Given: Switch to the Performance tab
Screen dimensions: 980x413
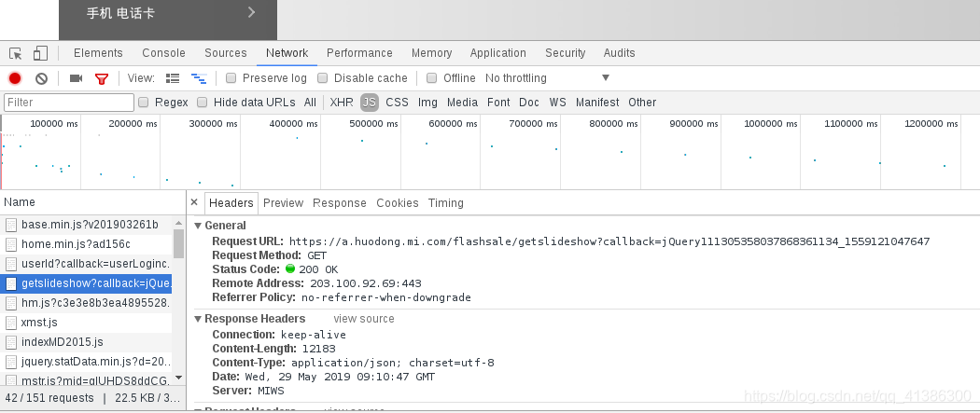Looking at the screenshot, I should (x=359, y=53).
